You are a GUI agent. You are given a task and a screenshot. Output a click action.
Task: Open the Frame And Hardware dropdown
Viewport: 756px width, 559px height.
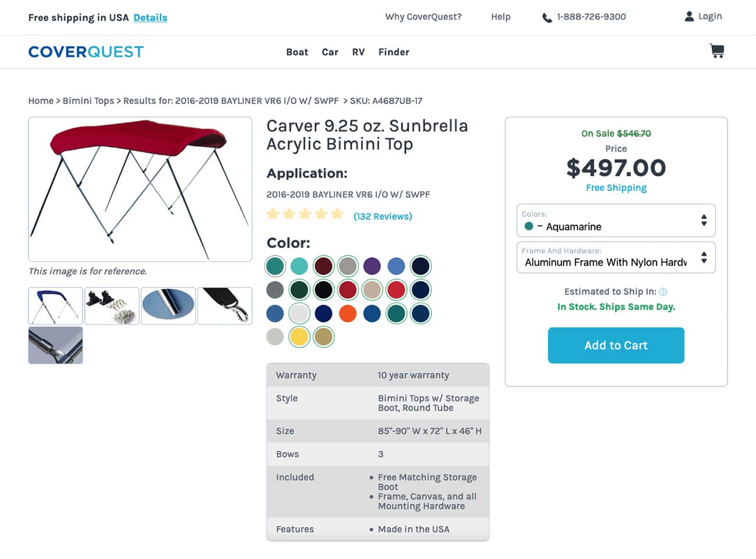coord(616,257)
